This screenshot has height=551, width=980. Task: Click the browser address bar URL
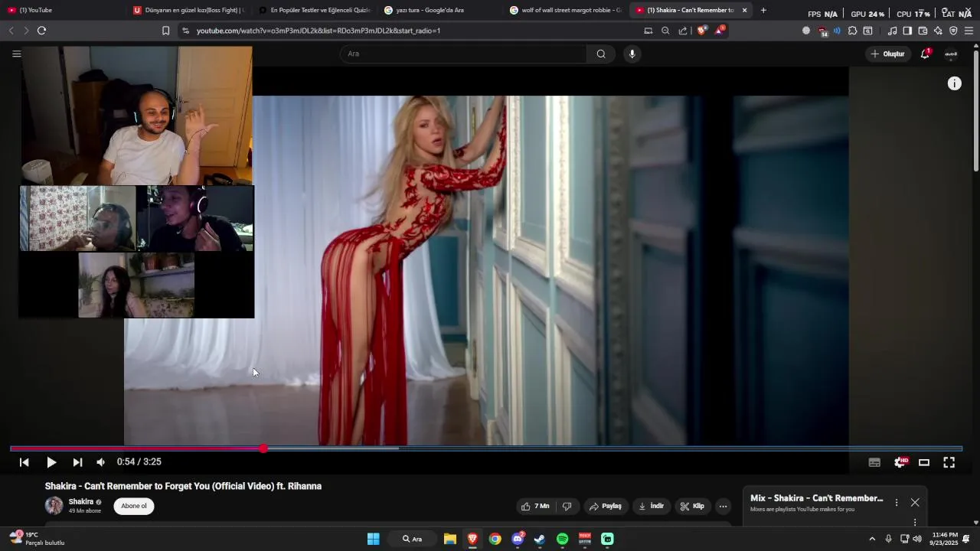point(318,31)
